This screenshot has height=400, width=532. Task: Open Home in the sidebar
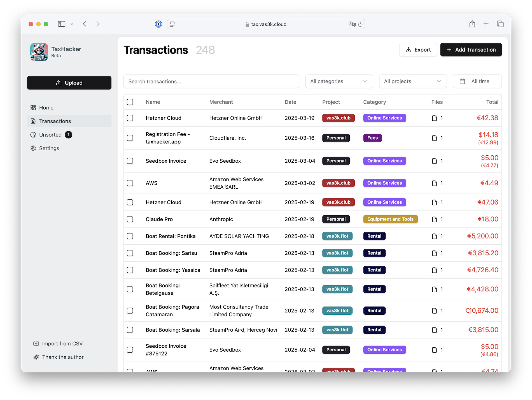pyautogui.click(x=69, y=108)
